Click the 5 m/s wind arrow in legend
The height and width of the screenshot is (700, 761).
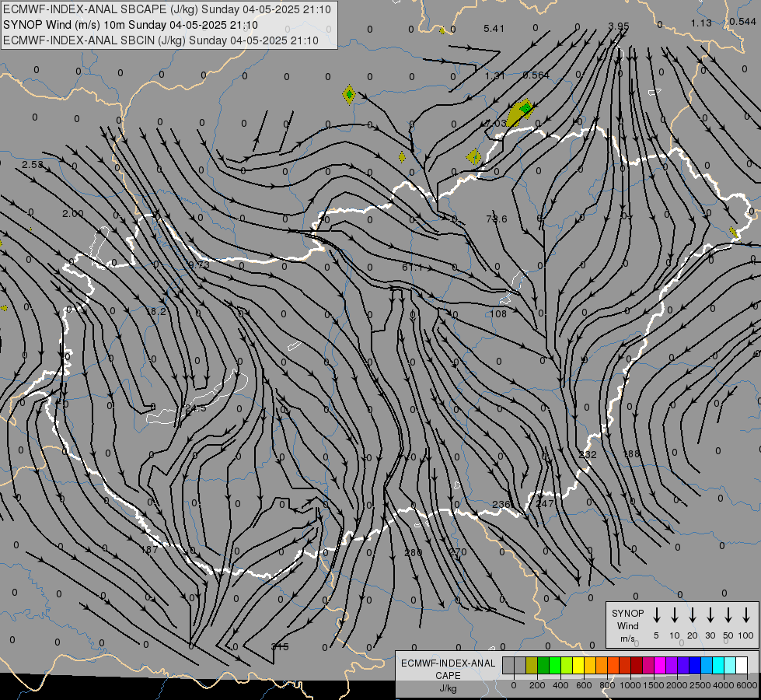[656, 615]
